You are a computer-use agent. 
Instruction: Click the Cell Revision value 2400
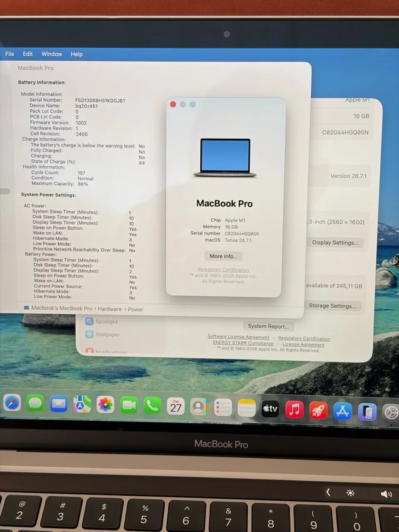coord(81,134)
